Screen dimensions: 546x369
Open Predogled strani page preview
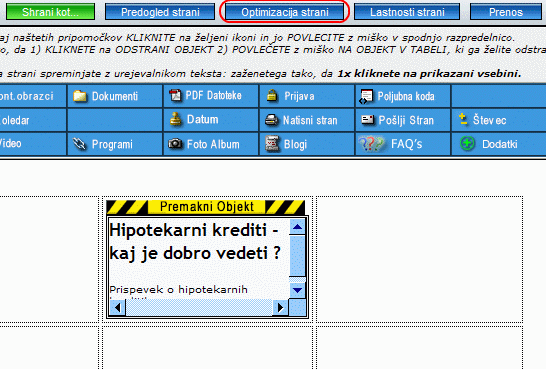click(160, 12)
